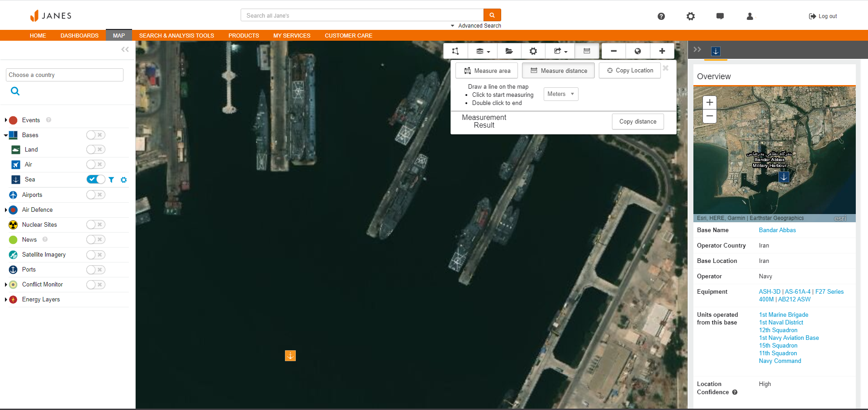Toggle the measurement ruler tool
Viewport: 868px width, 410px height.
587,51
